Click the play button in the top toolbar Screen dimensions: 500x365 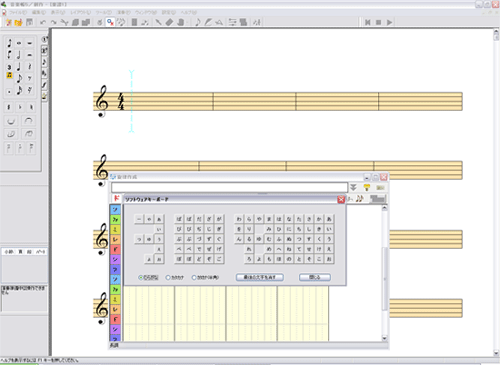[389, 22]
